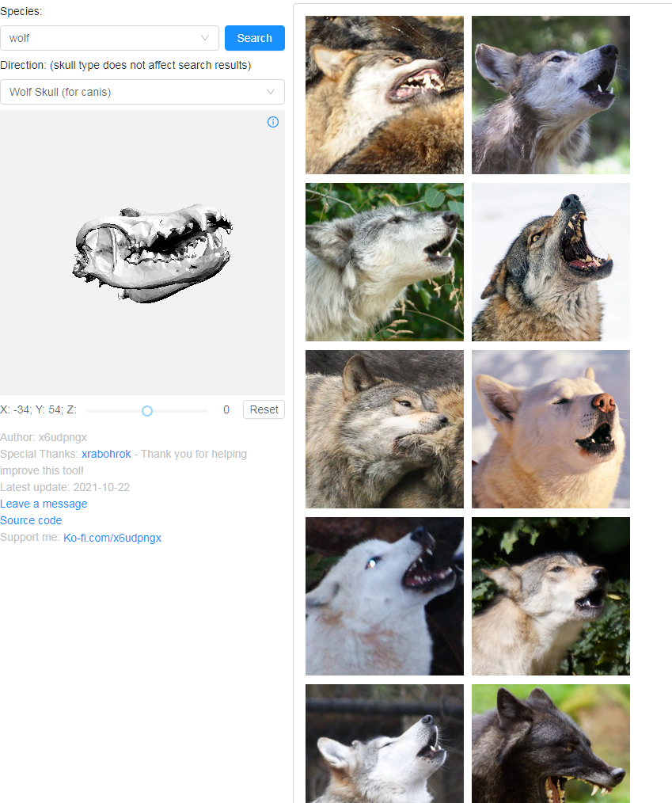
Task: Select the white wolf with glowing eye photo
Action: [x=385, y=596]
